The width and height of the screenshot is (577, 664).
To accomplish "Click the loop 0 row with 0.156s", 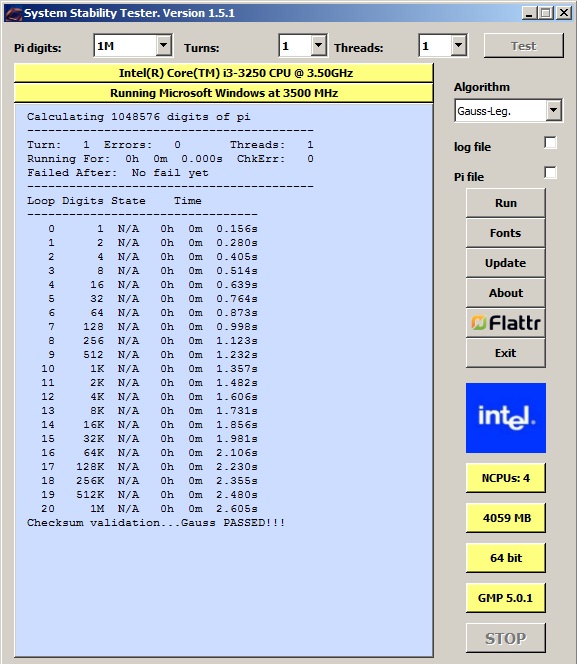I will [153, 229].
